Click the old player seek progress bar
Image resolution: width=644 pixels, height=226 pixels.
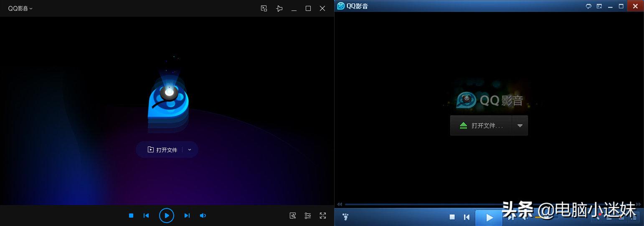click(x=418, y=204)
